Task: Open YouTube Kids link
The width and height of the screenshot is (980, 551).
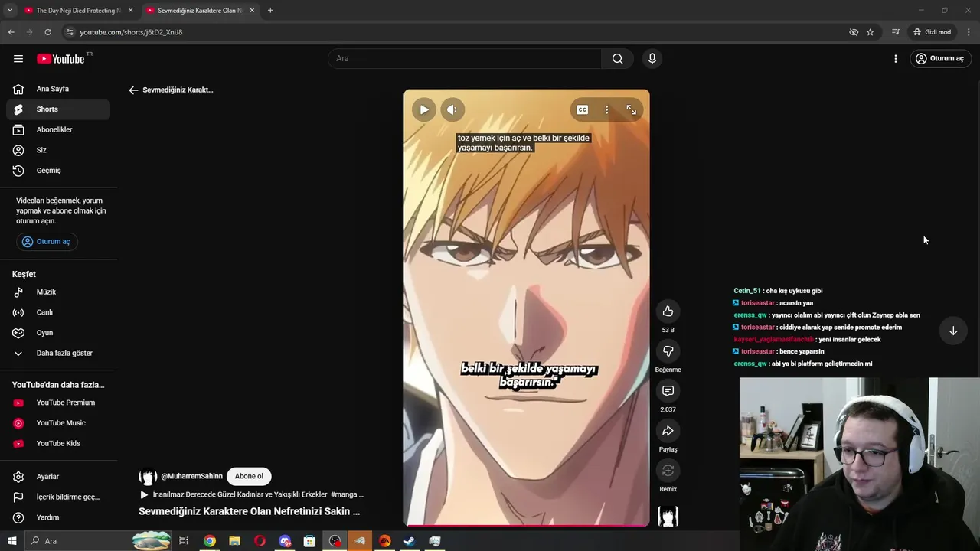Action: (58, 444)
